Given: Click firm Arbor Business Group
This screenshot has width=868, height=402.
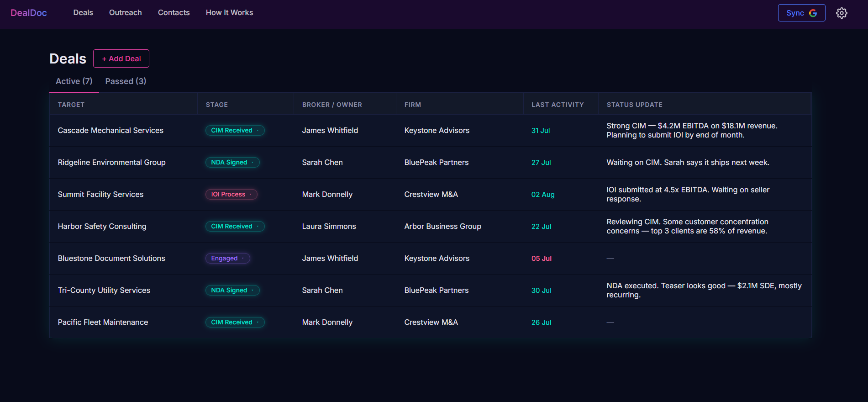Looking at the screenshot, I should (x=443, y=226).
